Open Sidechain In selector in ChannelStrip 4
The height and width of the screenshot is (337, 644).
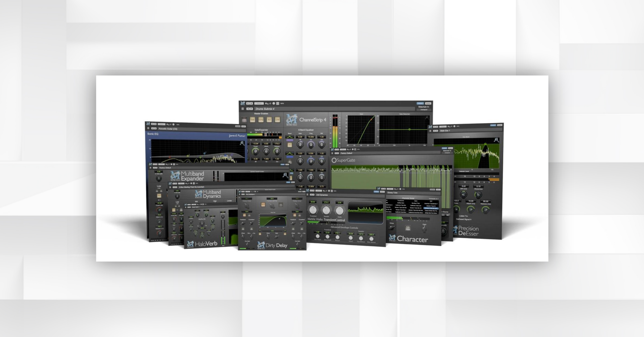pos(424,110)
